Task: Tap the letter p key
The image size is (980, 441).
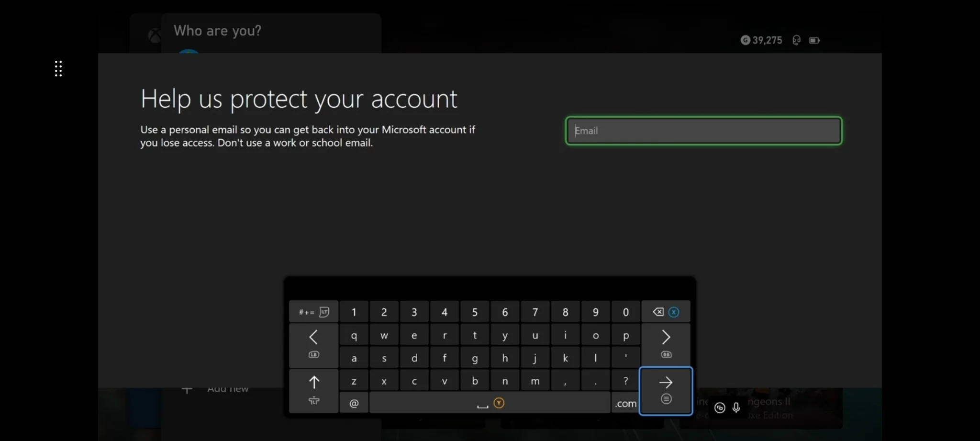Action: 625,335
